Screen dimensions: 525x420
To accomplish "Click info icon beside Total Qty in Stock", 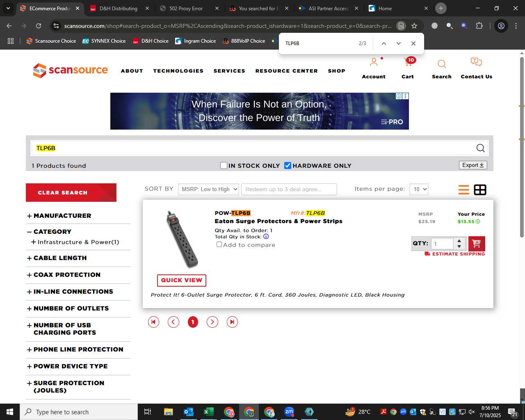I will point(266,237).
